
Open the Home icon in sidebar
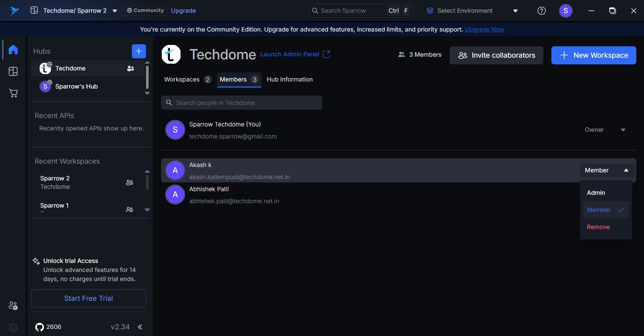click(13, 50)
